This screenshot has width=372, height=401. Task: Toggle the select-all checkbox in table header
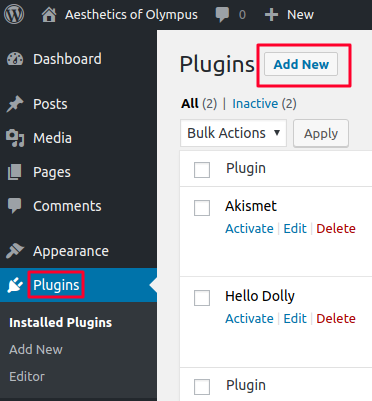coord(202,170)
